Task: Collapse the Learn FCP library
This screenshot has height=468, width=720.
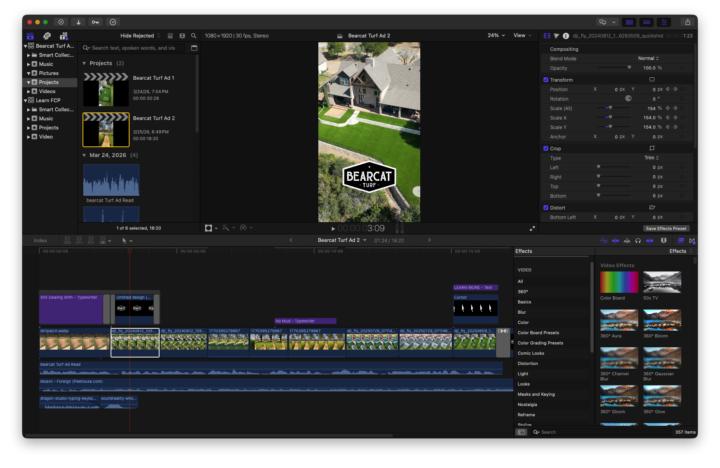Action: 25,100
